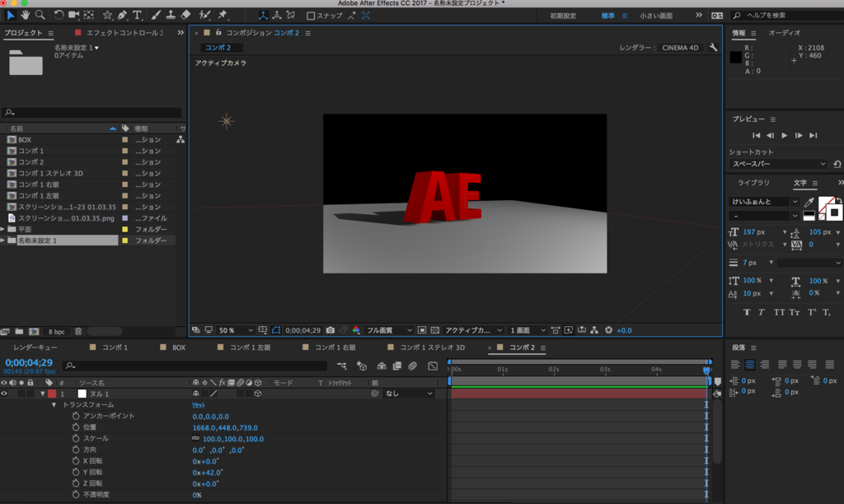The image size is (844, 504).
Task: Open the スペースバー shortcut dropdown
Action: pyautogui.click(x=778, y=164)
